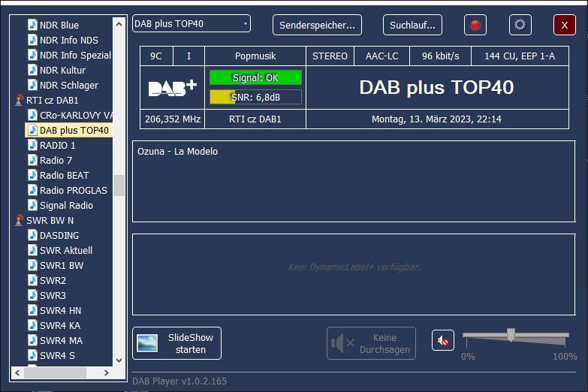Click the DAB+ logo in the info panel

pyautogui.click(x=172, y=88)
